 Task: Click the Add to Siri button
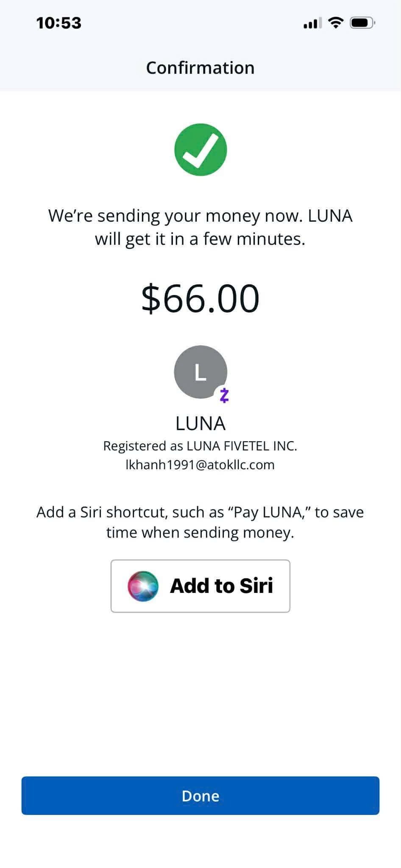point(200,586)
